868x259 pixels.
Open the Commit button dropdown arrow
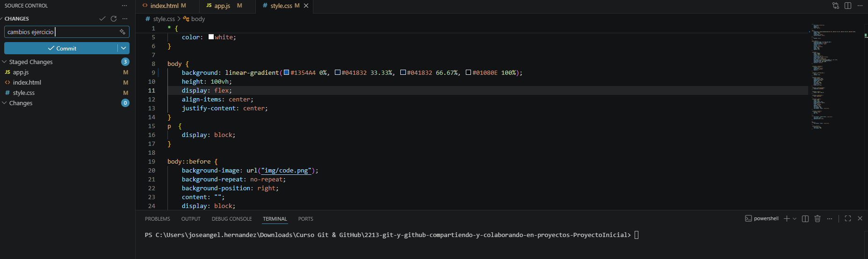123,48
